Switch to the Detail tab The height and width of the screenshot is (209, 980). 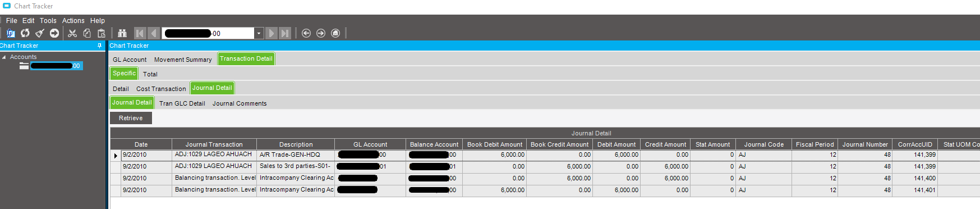pos(121,89)
